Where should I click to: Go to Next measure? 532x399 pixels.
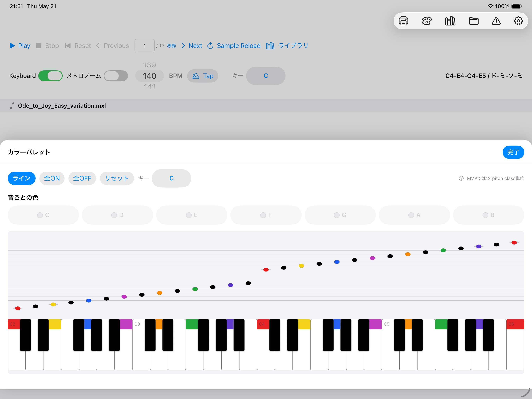coord(192,46)
